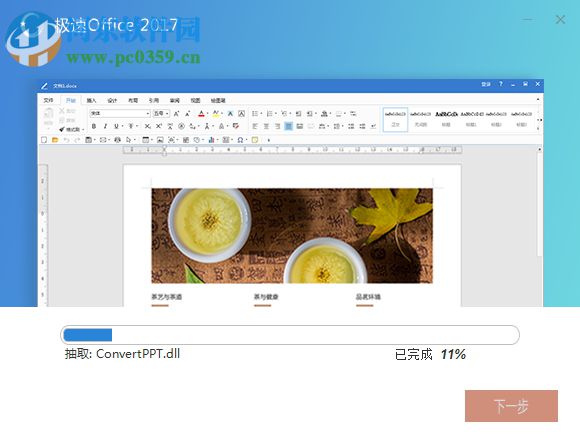The width and height of the screenshot is (580, 440).
Task: Minimize the 极速Office installer window
Action: click(527, 19)
